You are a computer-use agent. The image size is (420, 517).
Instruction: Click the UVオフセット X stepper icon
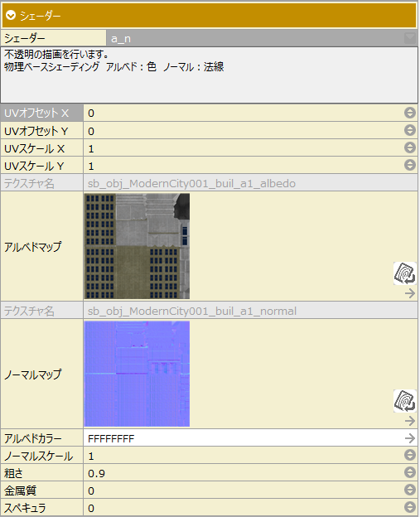pos(410,113)
